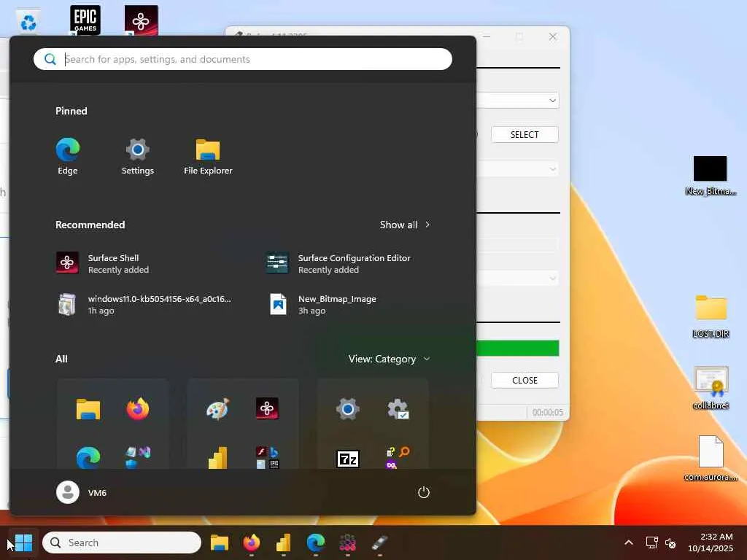Click green progress bar in background window
This screenshot has height=560, width=747.
[518, 348]
